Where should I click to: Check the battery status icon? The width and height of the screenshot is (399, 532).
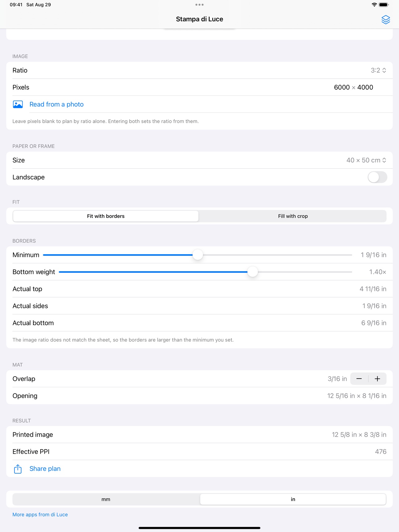pyautogui.click(x=384, y=5)
